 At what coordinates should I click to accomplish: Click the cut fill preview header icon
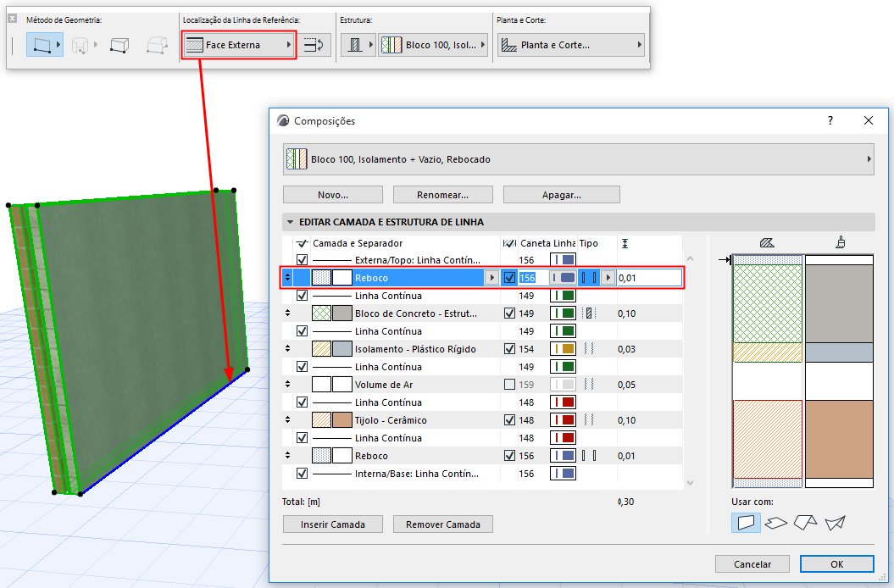click(x=767, y=243)
